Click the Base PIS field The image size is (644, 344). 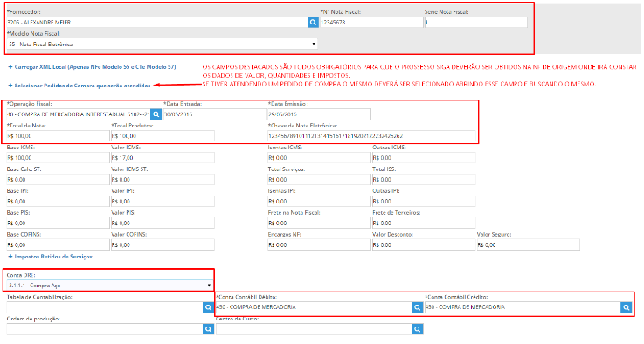coord(58,223)
